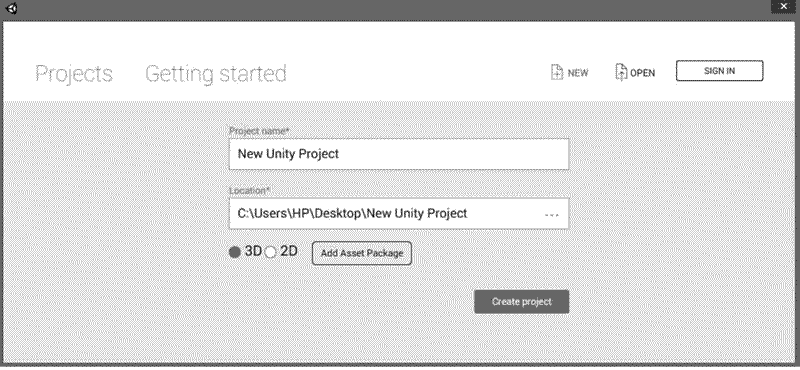The height and width of the screenshot is (370, 800).
Task: Click the SIGN IN button
Action: pyautogui.click(x=719, y=71)
